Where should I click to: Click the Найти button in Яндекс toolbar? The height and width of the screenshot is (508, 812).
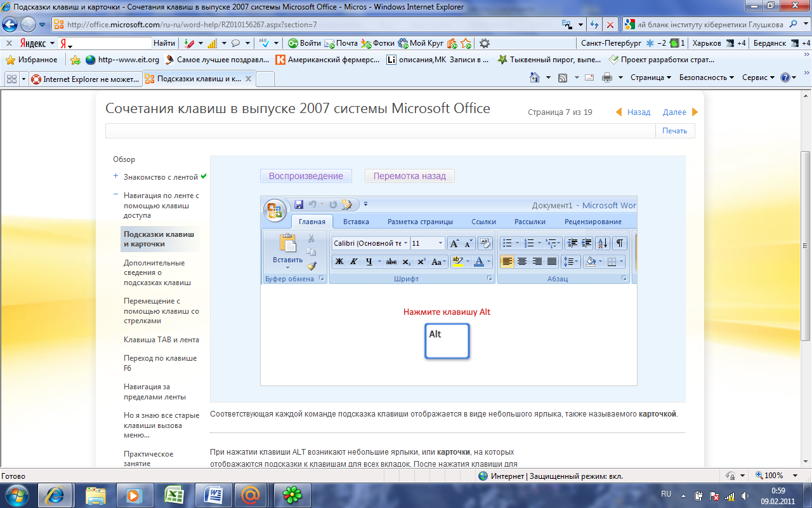coord(164,43)
